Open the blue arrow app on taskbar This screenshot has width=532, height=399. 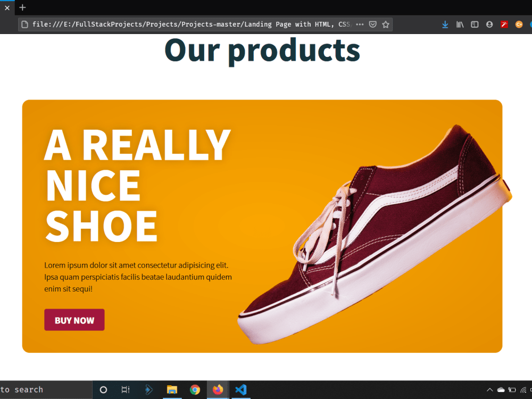pos(148,389)
